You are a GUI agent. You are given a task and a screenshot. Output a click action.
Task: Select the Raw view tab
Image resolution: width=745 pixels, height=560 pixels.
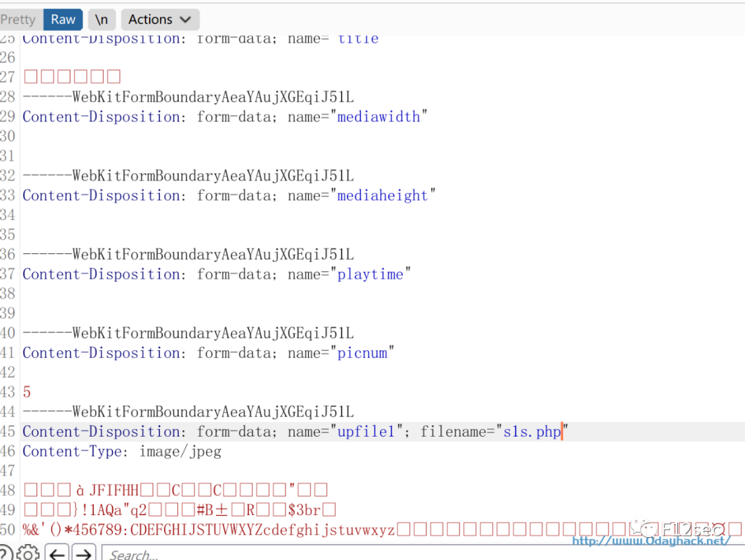(x=63, y=19)
